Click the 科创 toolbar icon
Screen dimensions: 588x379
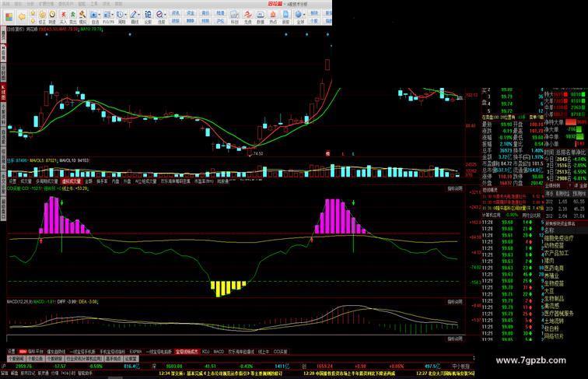tap(234, 16)
